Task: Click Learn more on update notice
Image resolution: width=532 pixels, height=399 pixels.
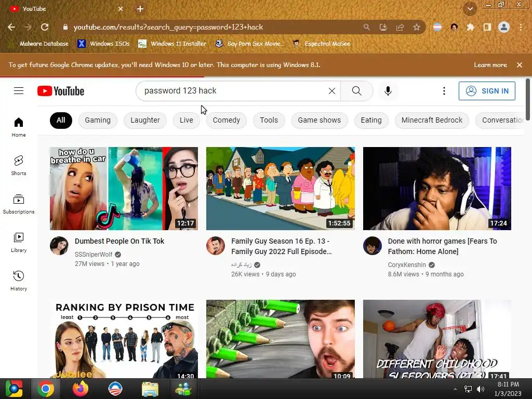Action: click(490, 65)
